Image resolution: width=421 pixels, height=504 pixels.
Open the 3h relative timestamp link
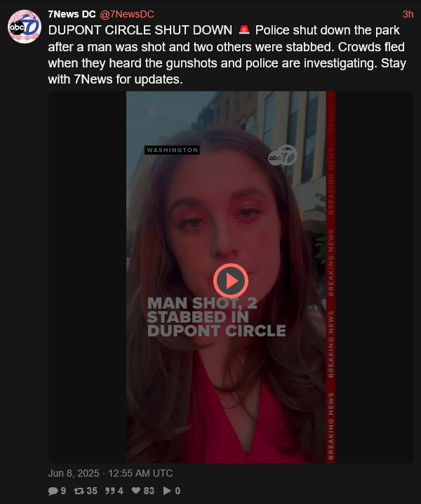tap(408, 14)
